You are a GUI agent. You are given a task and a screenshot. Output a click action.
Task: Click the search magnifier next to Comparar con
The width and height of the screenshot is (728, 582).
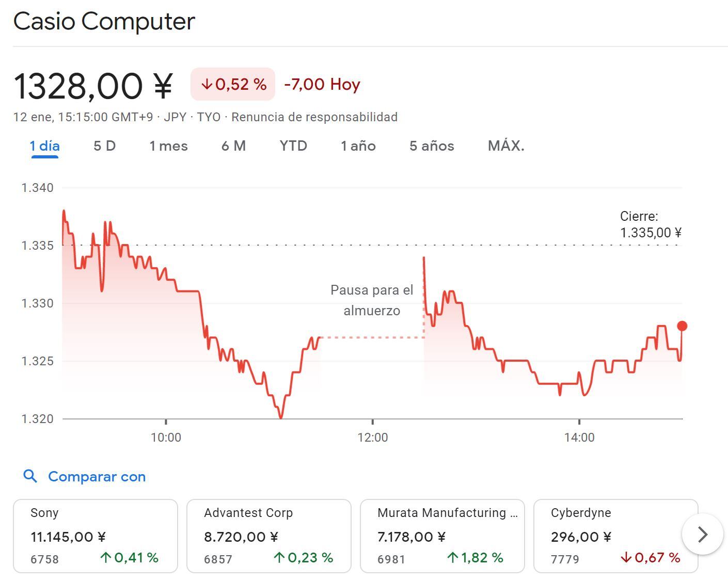click(30, 476)
